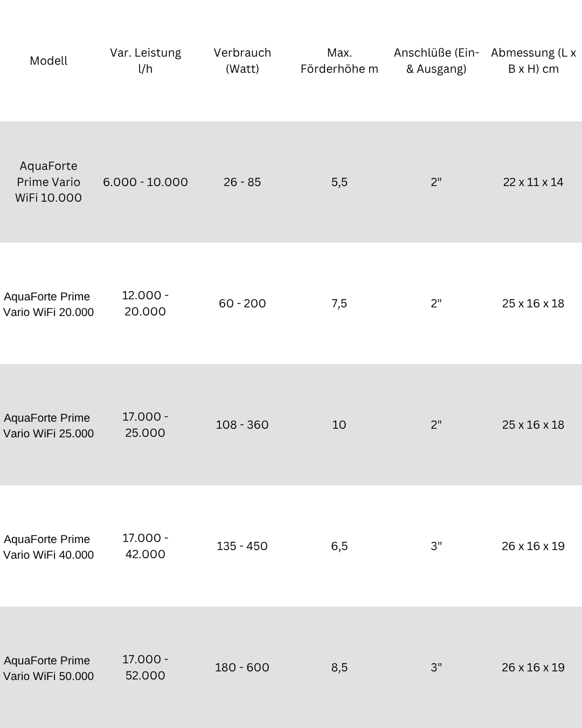Select the Max. Förderhöhe m header
This screenshot has width=582, height=728.
pos(339,60)
